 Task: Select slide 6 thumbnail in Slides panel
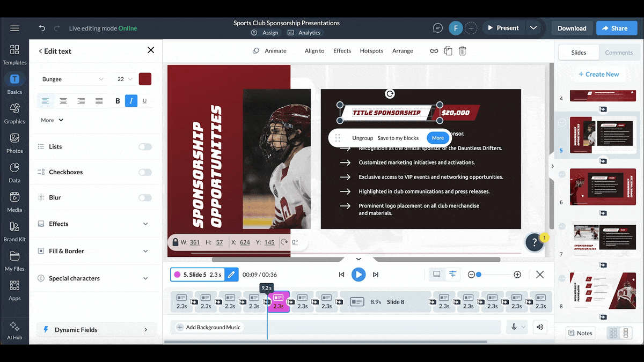tap(598, 186)
